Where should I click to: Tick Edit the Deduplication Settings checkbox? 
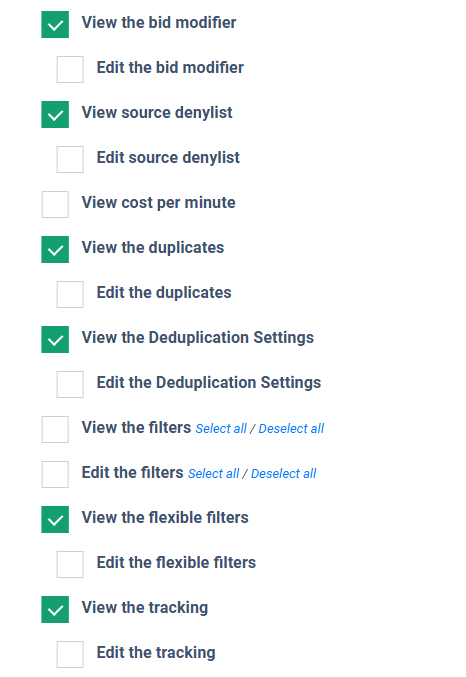pyautogui.click(x=70, y=384)
